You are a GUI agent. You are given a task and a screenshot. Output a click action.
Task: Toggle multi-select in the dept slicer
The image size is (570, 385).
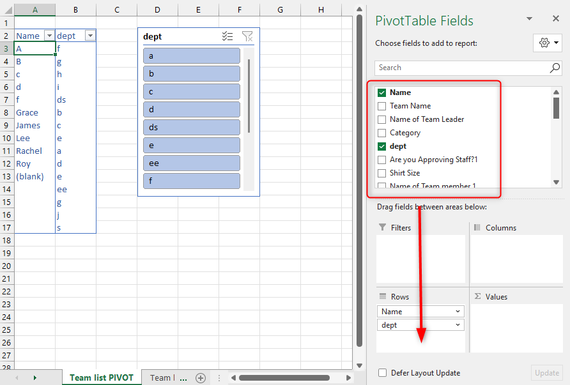[228, 36]
